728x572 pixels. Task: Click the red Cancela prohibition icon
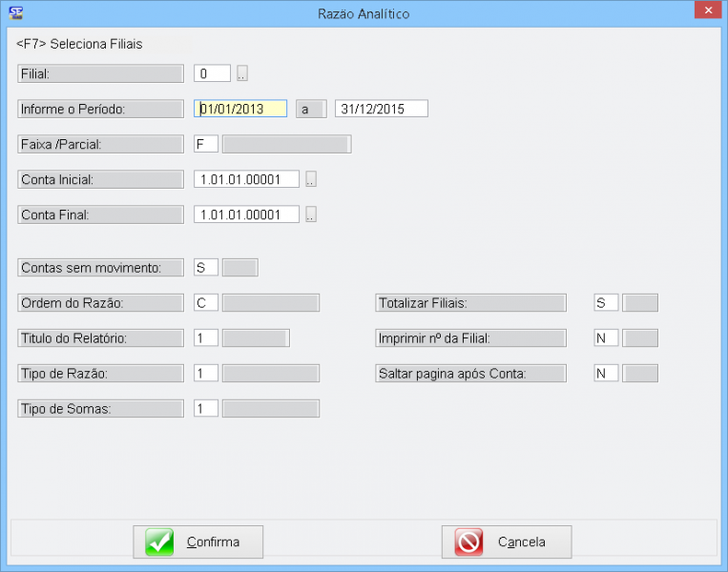click(x=468, y=541)
